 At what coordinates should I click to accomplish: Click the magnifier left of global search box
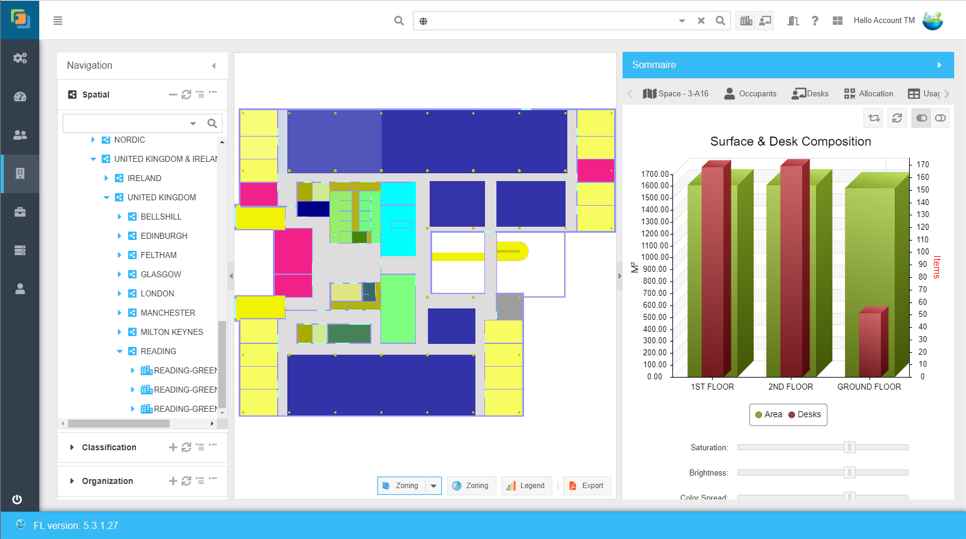(x=399, y=20)
